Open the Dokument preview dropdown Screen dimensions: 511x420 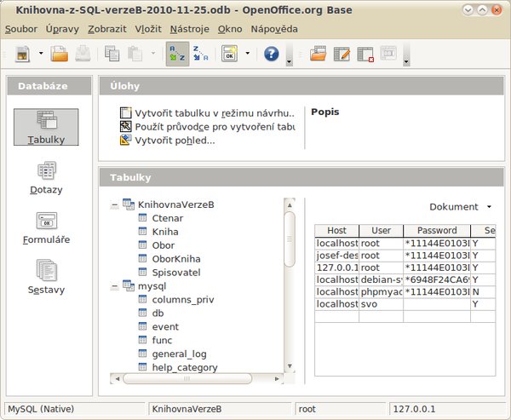460,207
